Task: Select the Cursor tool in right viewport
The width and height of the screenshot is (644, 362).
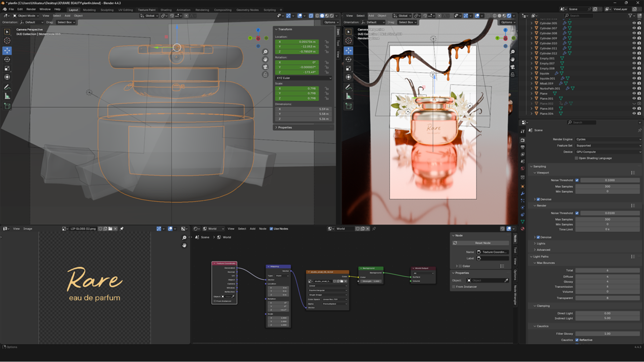Action: (x=348, y=41)
